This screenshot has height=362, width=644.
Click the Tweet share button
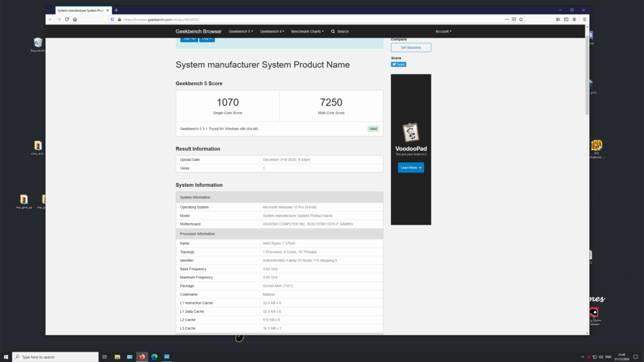click(x=399, y=64)
